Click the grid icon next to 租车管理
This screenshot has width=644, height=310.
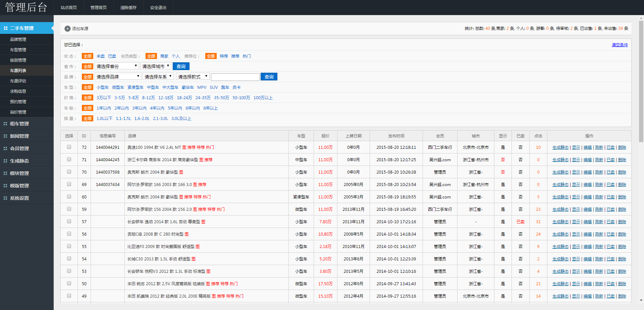(5, 124)
